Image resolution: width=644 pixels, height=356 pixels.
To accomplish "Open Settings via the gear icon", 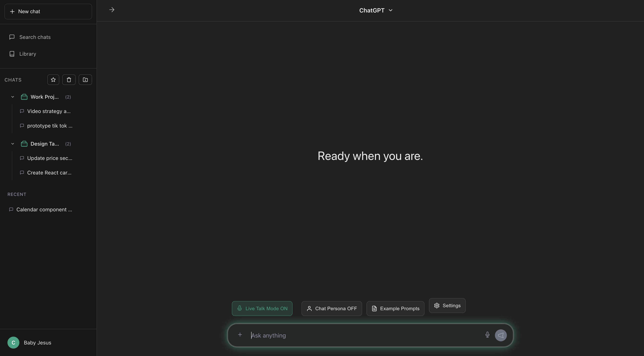I will click(x=447, y=305).
